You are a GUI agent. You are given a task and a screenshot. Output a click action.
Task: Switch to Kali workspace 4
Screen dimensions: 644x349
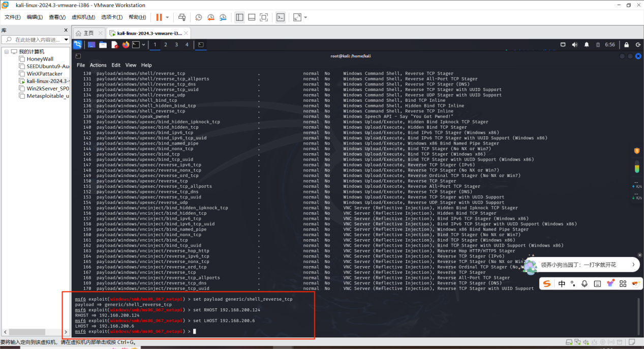[x=187, y=45]
